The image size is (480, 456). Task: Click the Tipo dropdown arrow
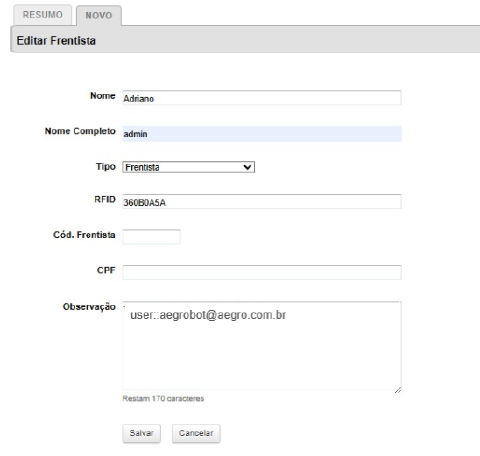(x=247, y=167)
